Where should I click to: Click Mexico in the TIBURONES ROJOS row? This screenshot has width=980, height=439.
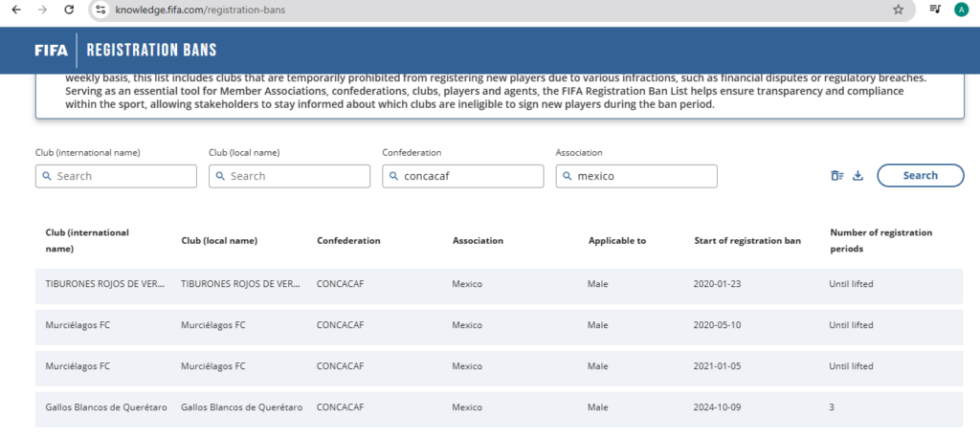(x=467, y=283)
